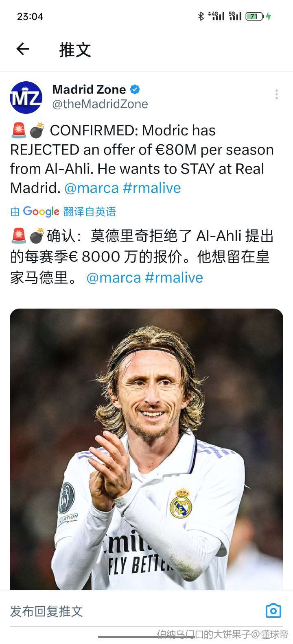Tap the 发布回复推文 reply input field
293x644 pixels.
[x=134, y=611]
